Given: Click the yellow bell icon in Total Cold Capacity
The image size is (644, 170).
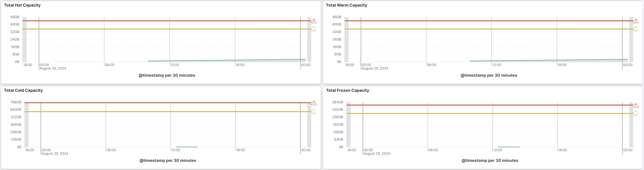Looking at the screenshot, I should point(314,112).
